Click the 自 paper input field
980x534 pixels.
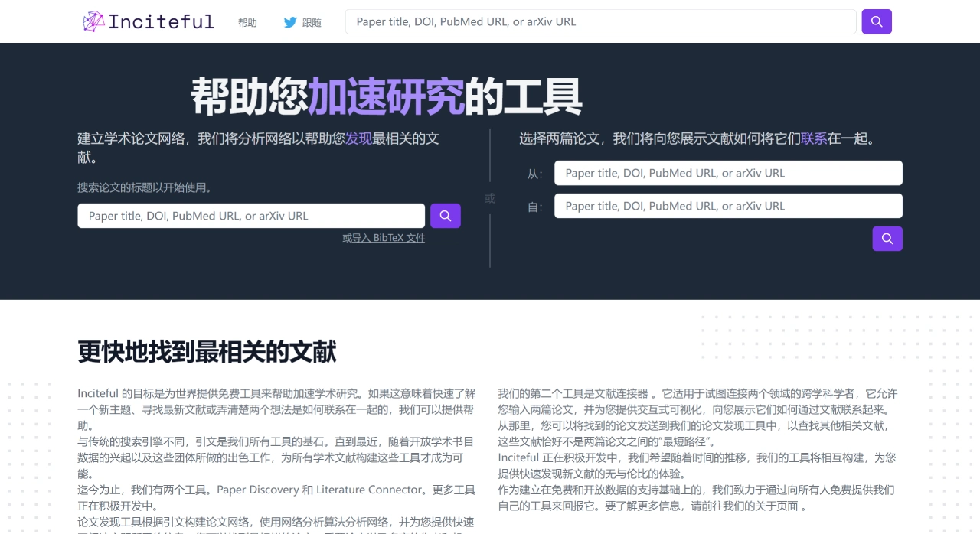coord(727,206)
